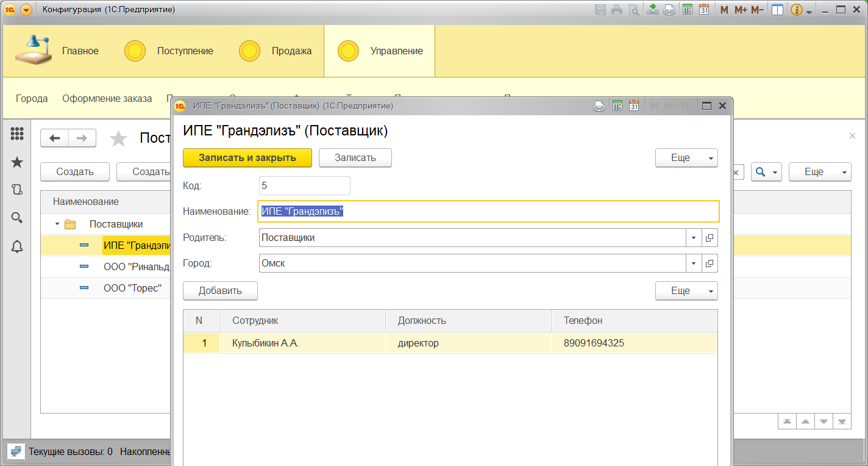Open Еще menu next to Записать
Viewport: 868px width, 466px height.
tap(686, 157)
